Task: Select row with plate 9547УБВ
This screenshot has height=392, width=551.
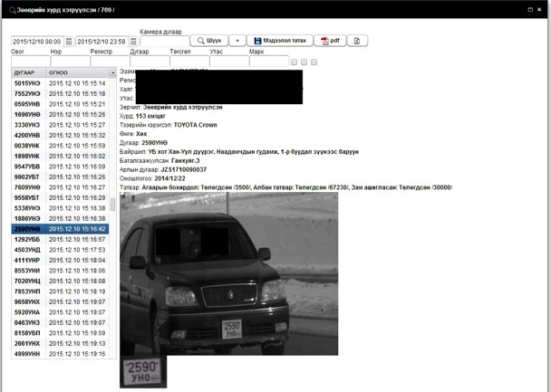Action: [x=60, y=167]
